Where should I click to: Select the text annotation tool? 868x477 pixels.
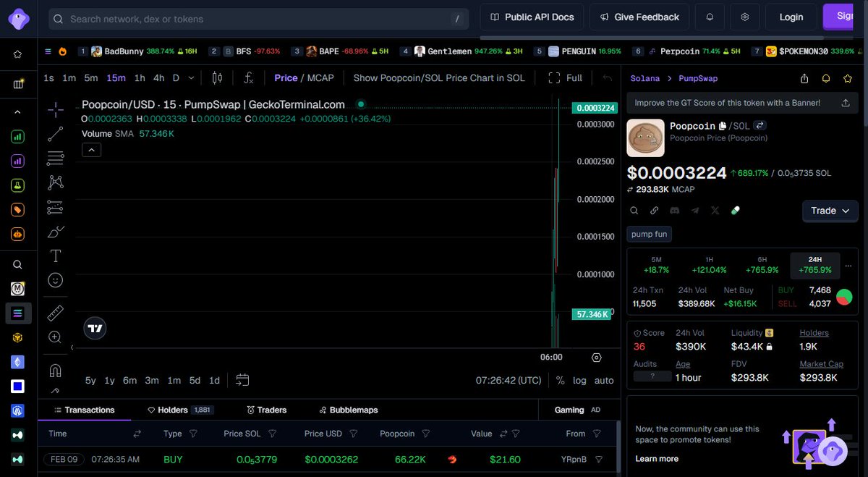[x=56, y=256]
